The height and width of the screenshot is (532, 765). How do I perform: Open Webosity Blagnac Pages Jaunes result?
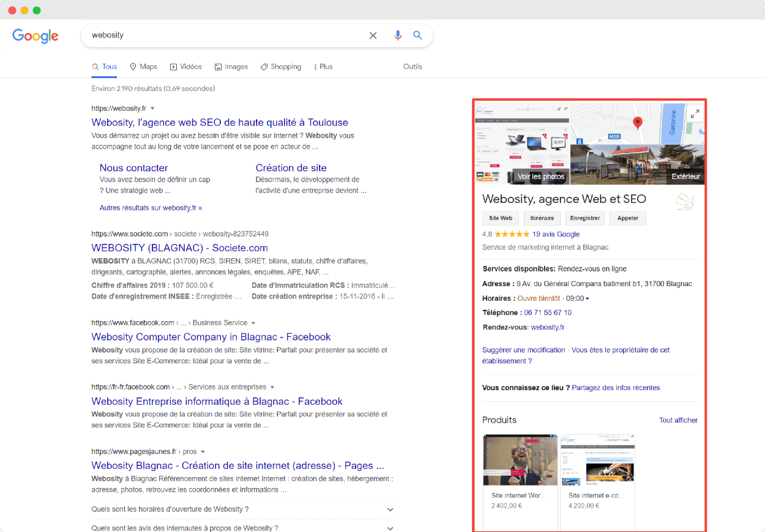(237, 466)
